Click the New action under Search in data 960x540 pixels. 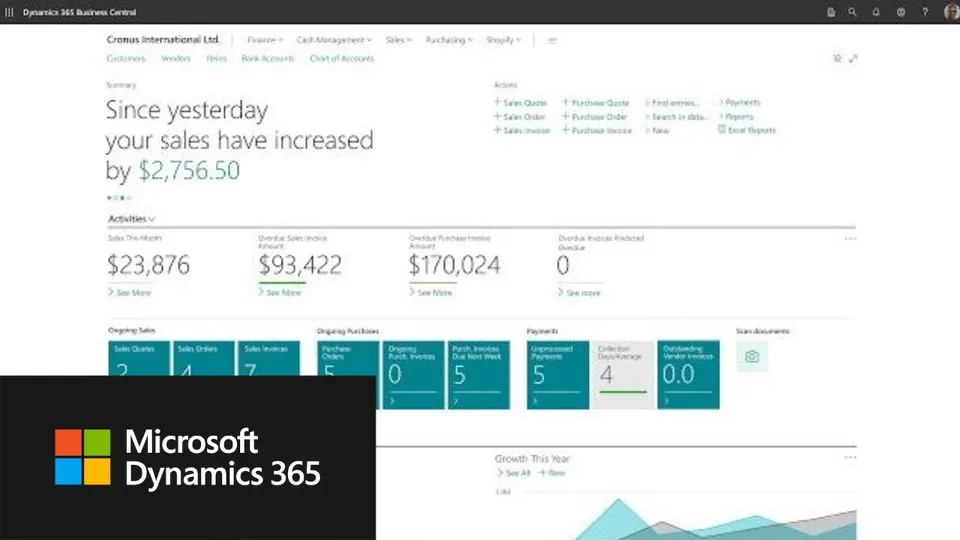pyautogui.click(x=657, y=130)
